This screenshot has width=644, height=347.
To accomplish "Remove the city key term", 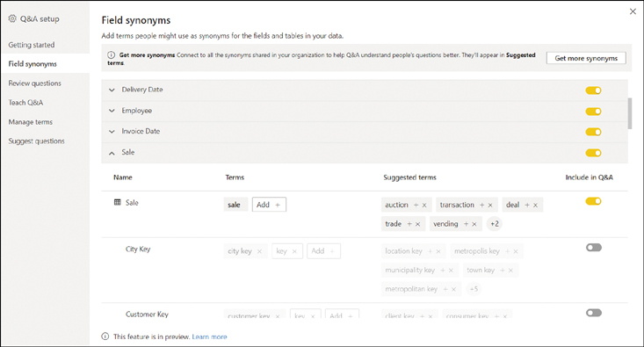I will [x=259, y=251].
